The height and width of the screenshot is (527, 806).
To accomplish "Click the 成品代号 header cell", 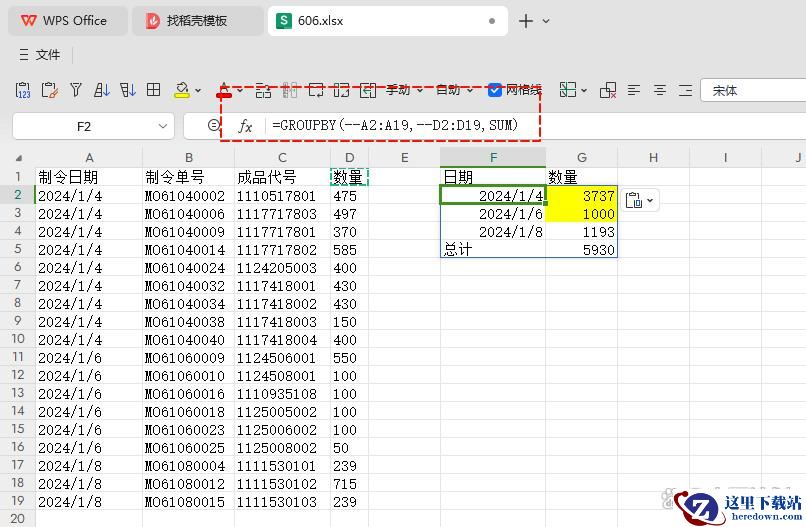I will [x=282, y=177].
